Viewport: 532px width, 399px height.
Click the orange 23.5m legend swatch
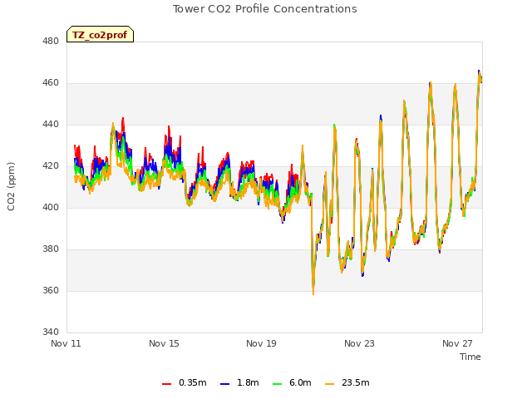click(329, 384)
